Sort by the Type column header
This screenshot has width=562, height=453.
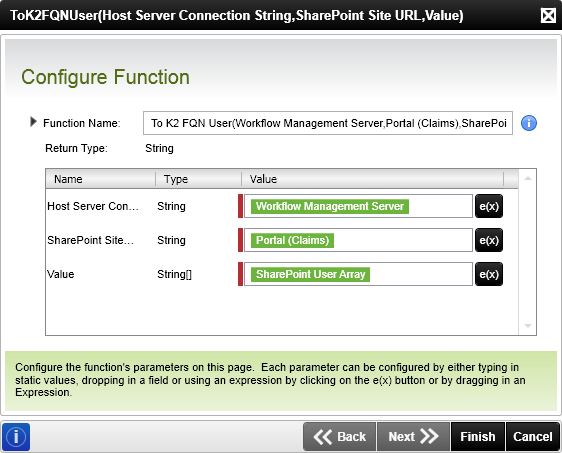point(199,179)
